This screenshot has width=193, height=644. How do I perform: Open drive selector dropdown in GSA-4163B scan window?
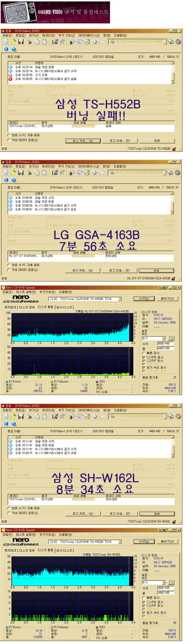pyautogui.click(x=120, y=299)
